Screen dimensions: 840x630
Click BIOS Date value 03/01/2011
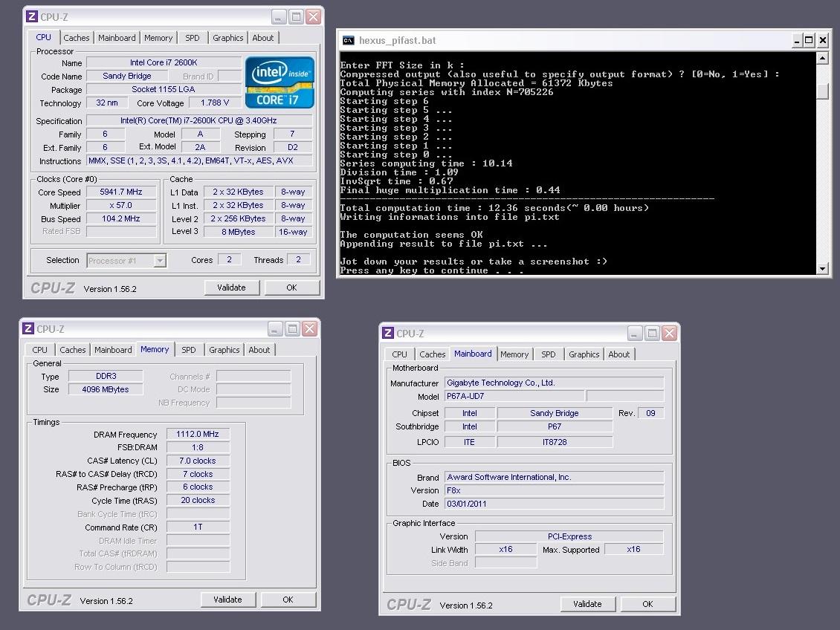click(554, 504)
